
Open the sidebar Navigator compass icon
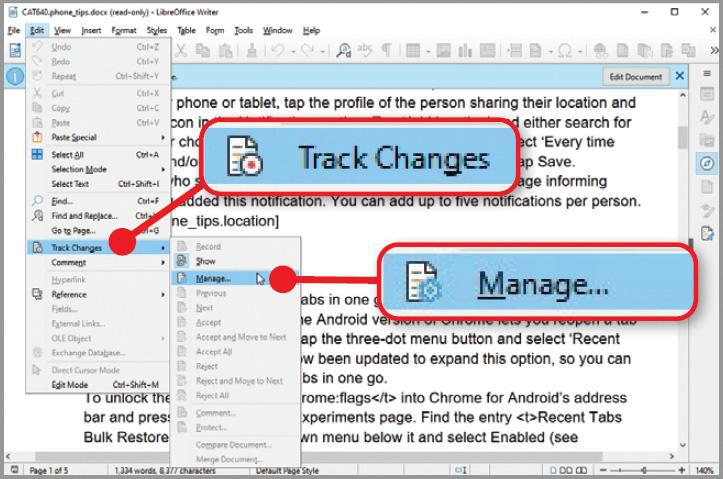coord(707,163)
